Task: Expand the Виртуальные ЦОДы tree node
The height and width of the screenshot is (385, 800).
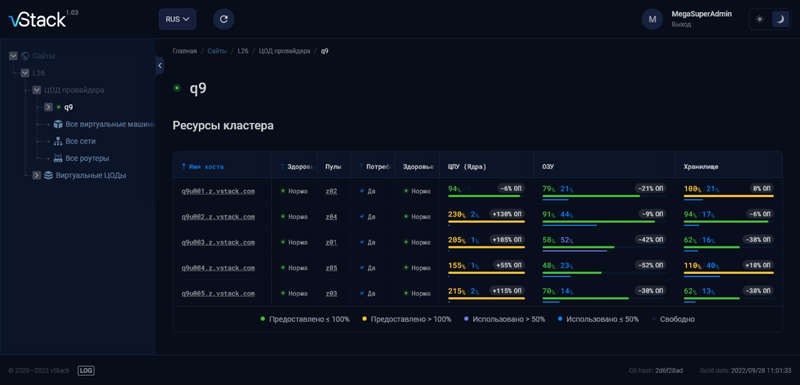Action: (36, 175)
